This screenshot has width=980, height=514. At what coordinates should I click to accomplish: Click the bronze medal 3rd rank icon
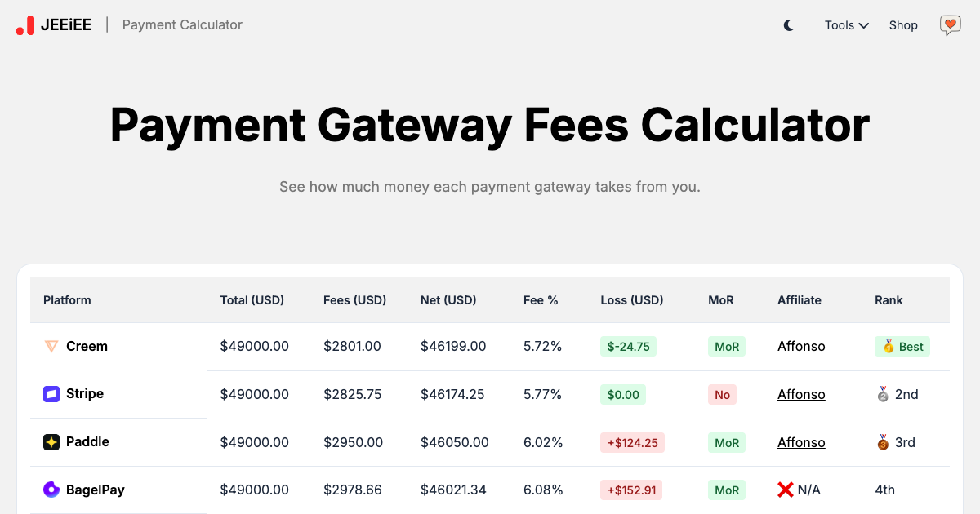click(x=883, y=442)
